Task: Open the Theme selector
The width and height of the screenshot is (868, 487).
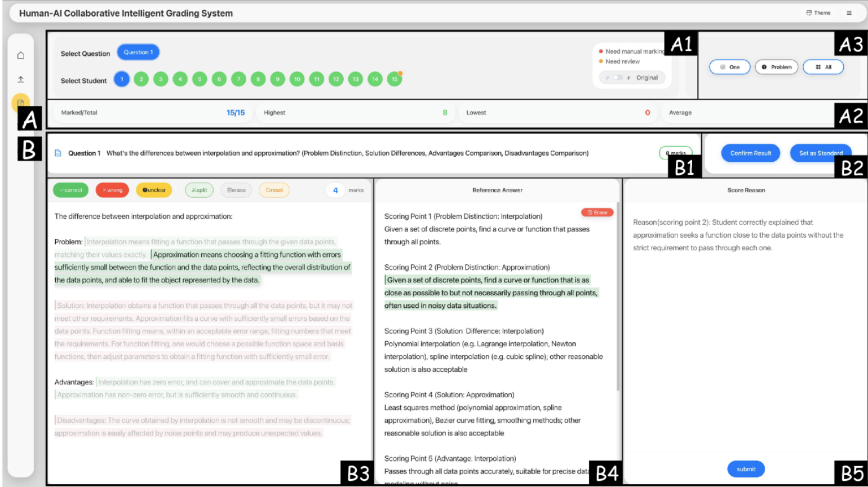Action: point(818,13)
